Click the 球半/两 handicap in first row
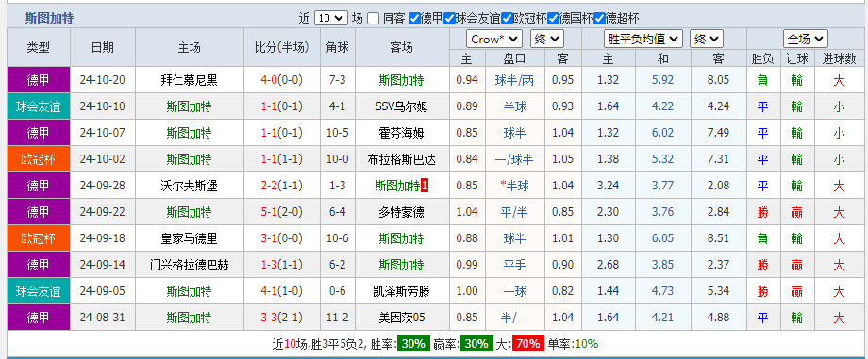Image resolution: width=868 pixels, height=359 pixels. [514, 80]
